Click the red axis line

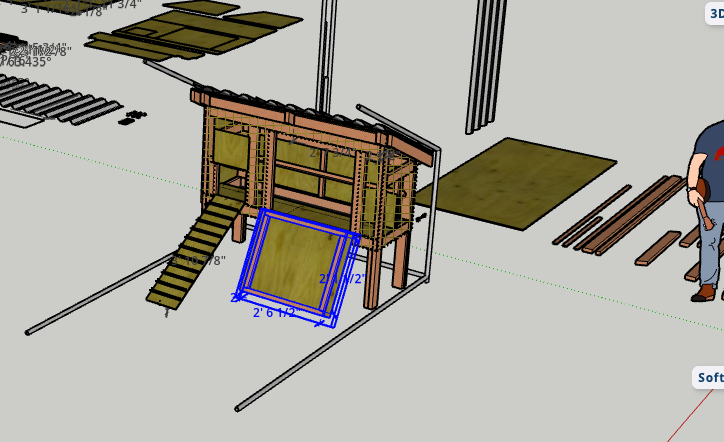(690, 416)
